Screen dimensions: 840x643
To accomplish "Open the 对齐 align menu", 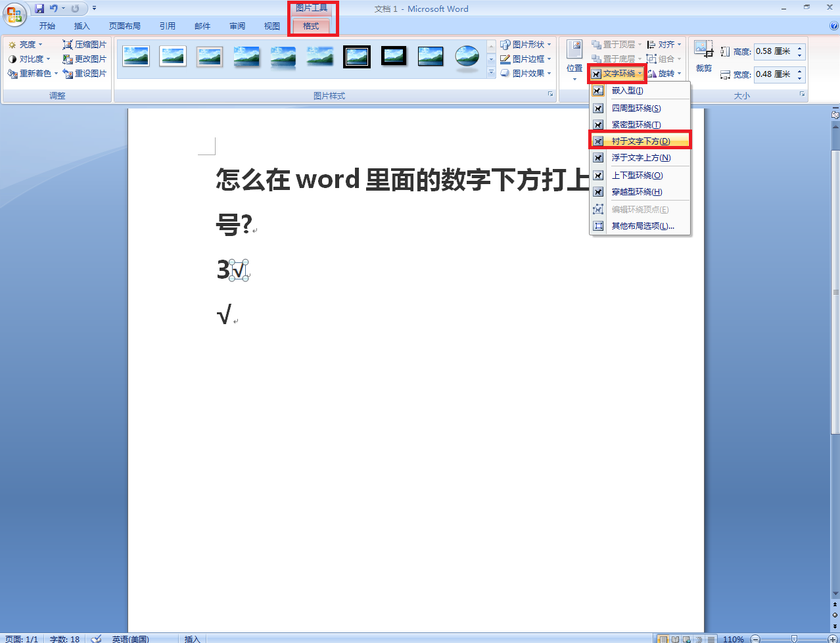I will pos(664,45).
